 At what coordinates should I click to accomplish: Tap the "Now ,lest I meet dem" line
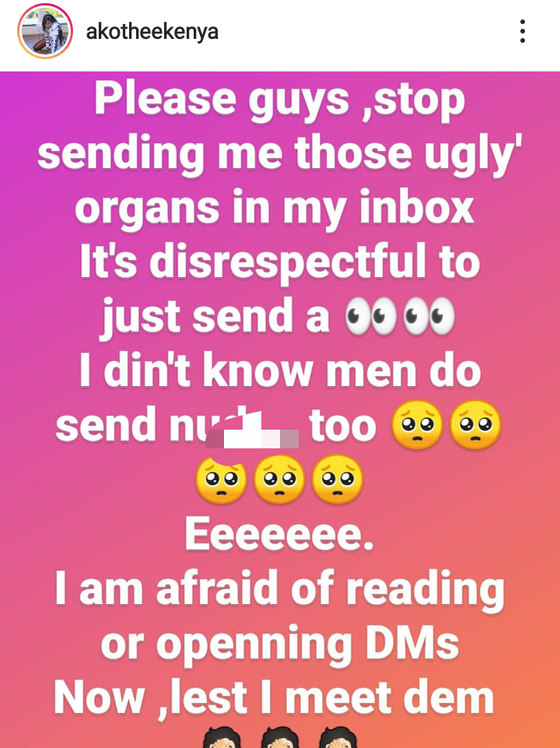[274, 698]
